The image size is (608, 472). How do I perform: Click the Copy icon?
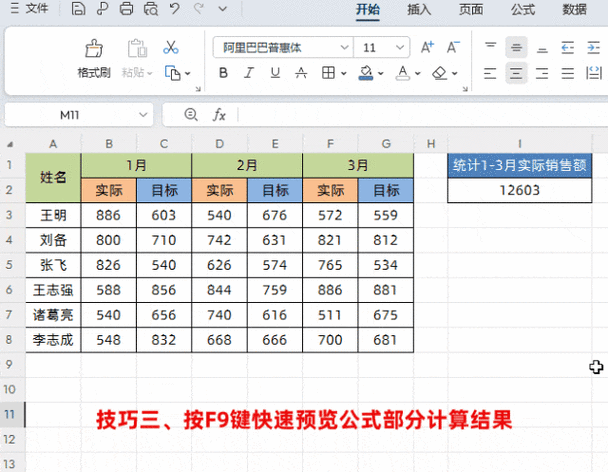[x=173, y=73]
